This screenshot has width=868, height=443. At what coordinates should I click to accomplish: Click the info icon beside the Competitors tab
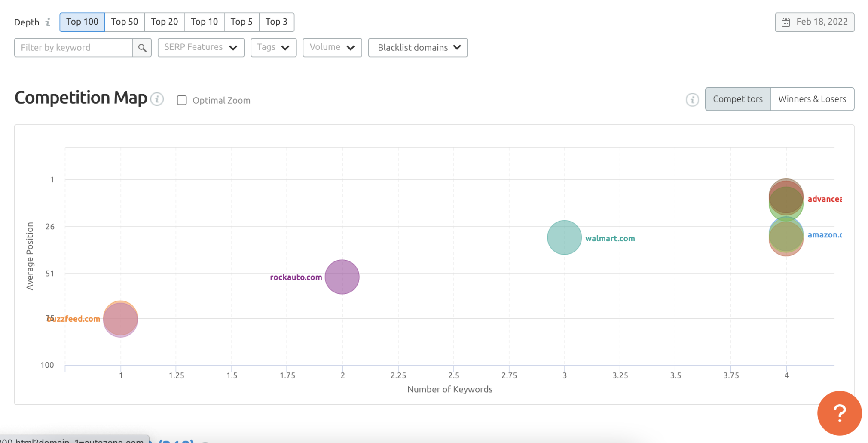[x=692, y=100]
